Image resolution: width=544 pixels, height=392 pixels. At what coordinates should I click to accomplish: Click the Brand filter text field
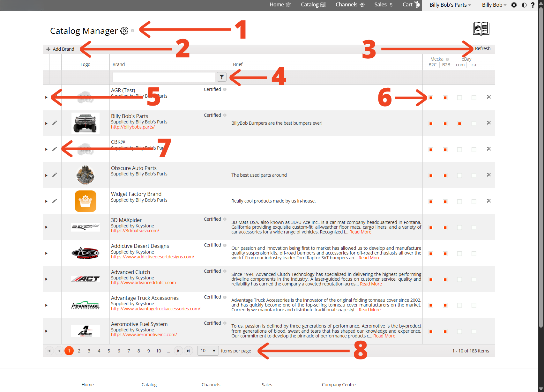pos(164,77)
